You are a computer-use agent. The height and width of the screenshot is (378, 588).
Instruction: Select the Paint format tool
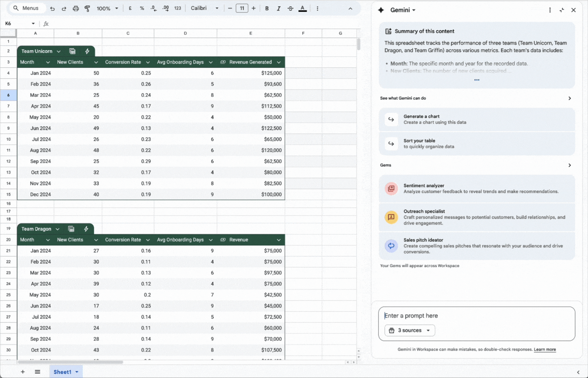(x=87, y=8)
